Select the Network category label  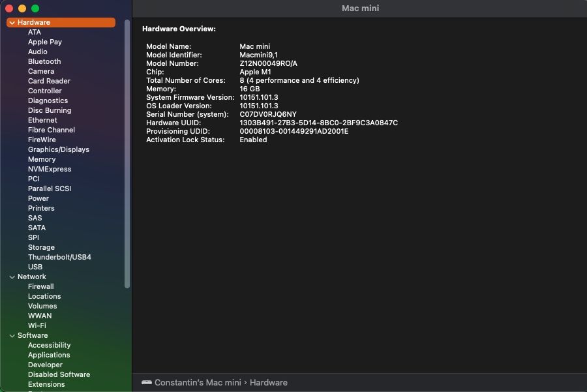click(x=32, y=277)
